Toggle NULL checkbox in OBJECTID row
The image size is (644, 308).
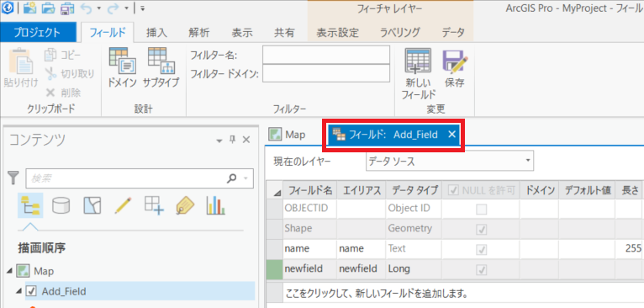coord(481,210)
